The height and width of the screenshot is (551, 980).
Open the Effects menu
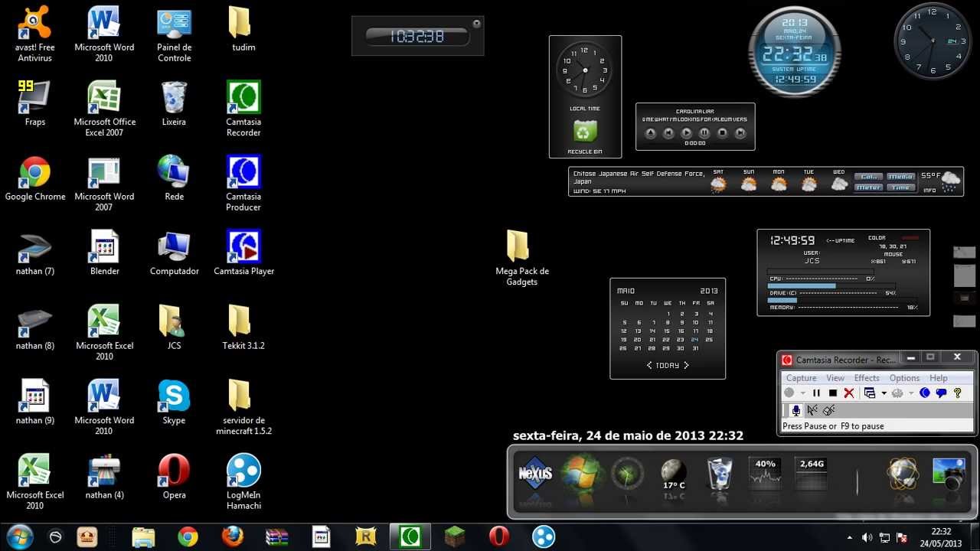coord(867,378)
